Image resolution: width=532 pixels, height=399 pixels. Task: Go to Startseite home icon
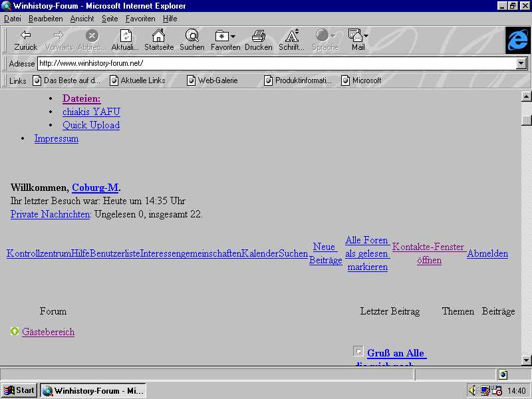click(158, 36)
